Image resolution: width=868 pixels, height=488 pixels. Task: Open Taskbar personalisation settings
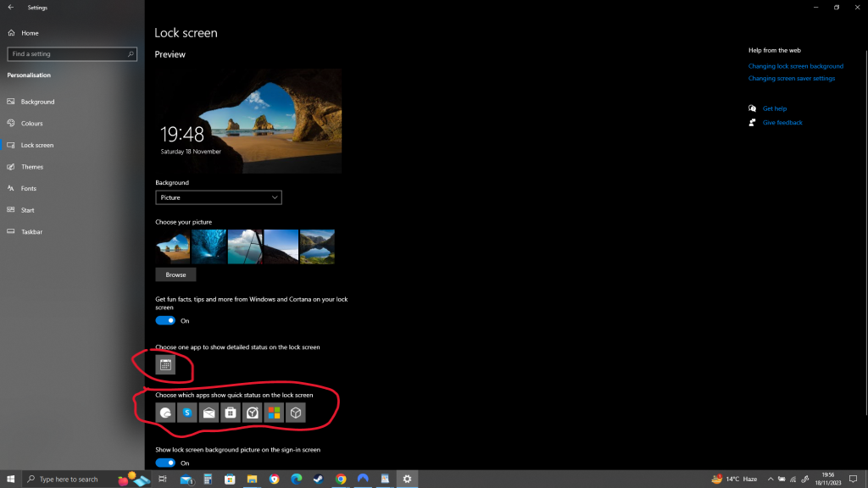[x=31, y=231]
